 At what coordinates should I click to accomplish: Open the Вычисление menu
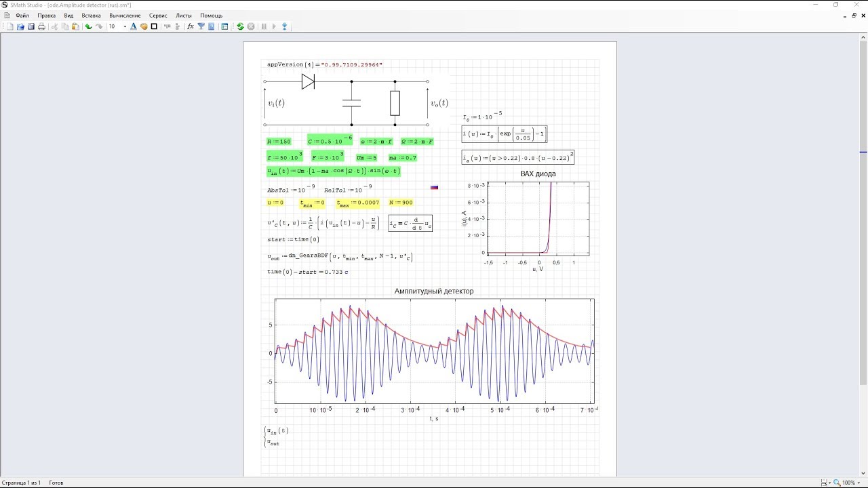coord(125,15)
